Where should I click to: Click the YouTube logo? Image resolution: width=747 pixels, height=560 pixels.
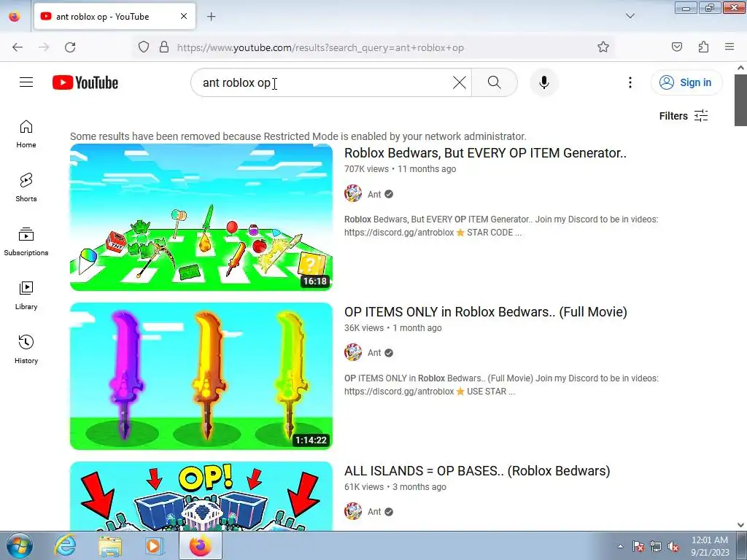coord(85,82)
